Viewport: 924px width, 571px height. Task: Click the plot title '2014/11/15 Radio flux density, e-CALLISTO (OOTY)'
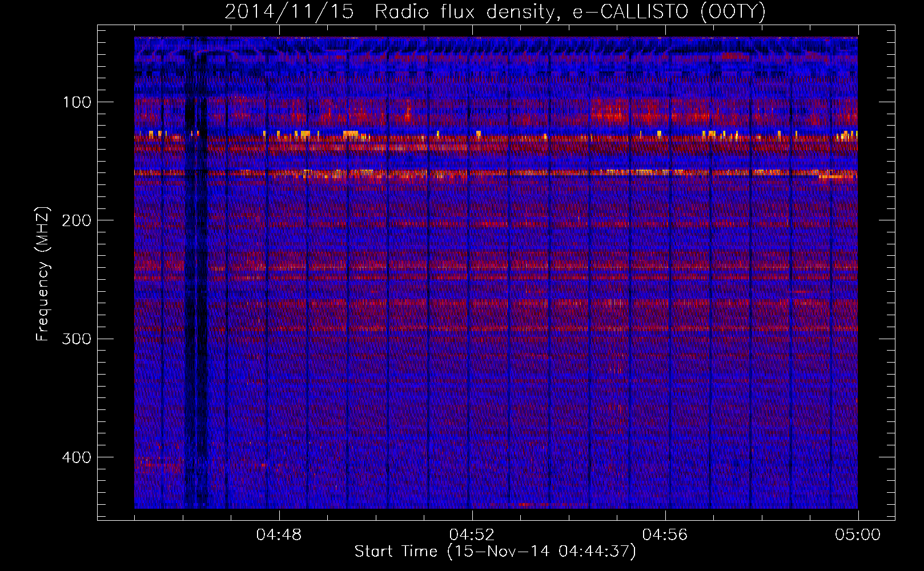(495, 12)
